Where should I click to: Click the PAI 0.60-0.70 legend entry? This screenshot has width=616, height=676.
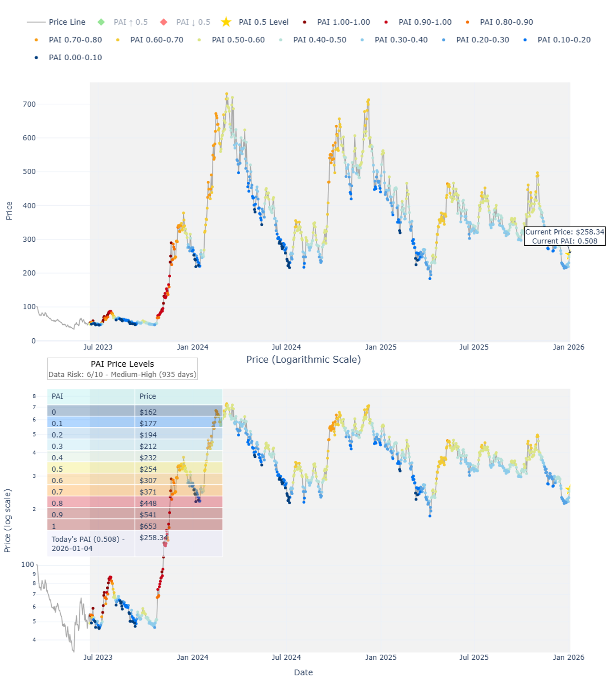pos(156,40)
